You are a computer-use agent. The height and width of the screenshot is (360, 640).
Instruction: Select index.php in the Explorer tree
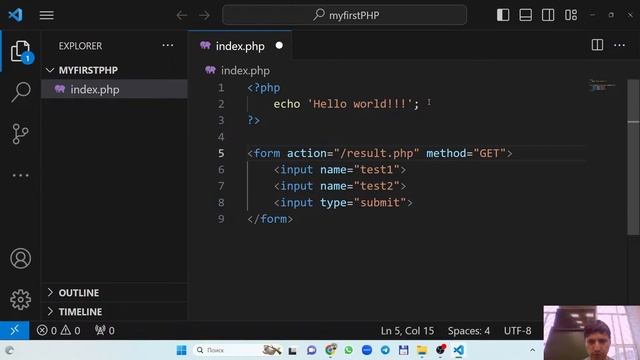114,89
